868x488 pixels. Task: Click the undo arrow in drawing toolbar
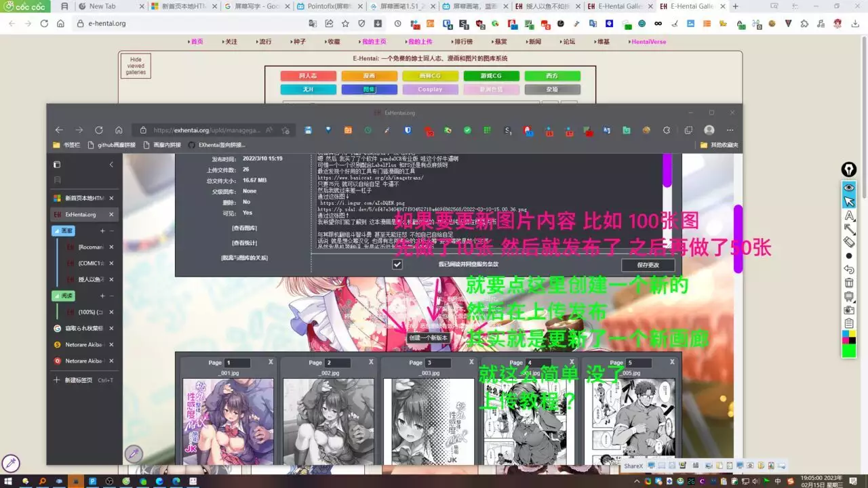pos(848,269)
